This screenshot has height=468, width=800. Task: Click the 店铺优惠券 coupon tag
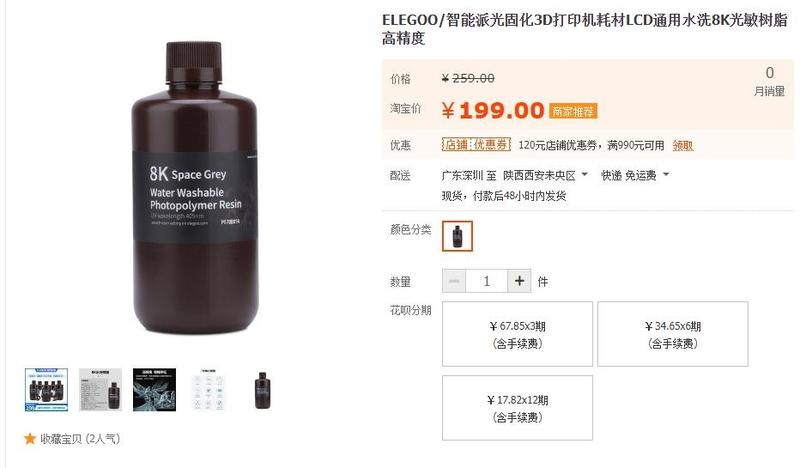(476, 145)
